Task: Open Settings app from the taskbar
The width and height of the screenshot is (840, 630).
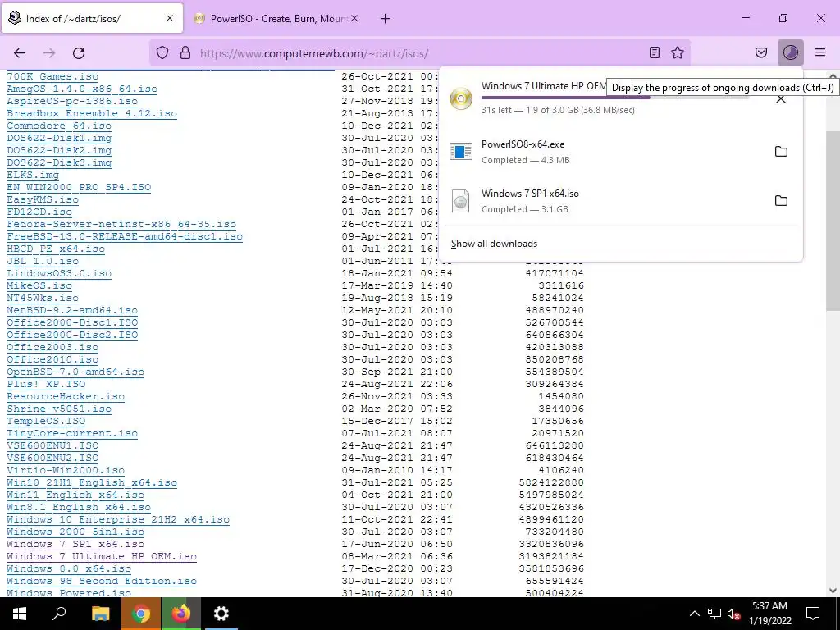Action: point(221,614)
